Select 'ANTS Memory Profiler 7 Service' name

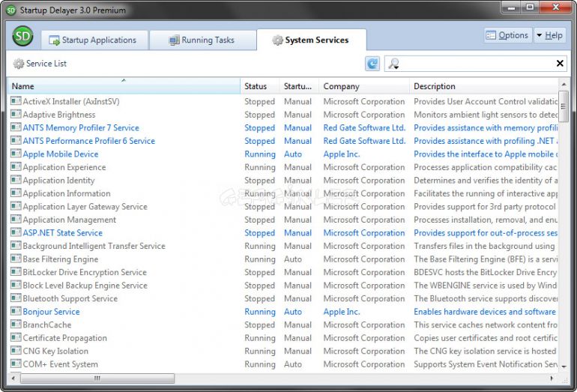pyautogui.click(x=81, y=127)
